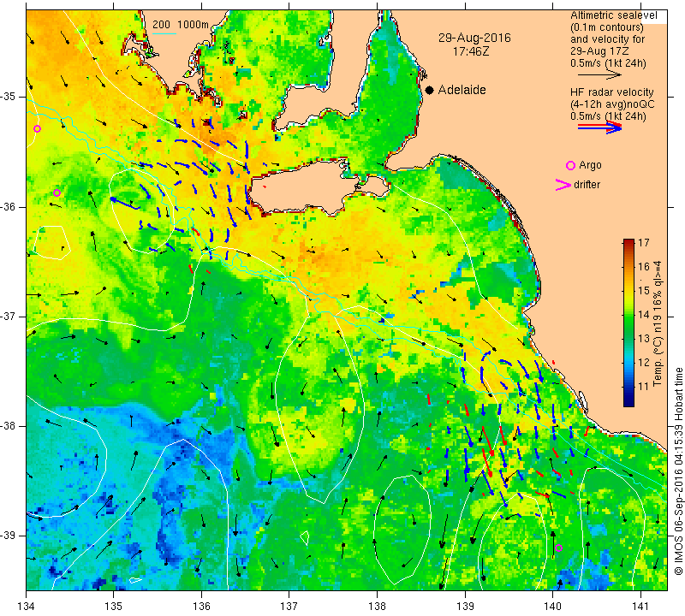Viewport: 685px width, 616px height.
Task: Click the time text 17:46Z
Action: 471,51
